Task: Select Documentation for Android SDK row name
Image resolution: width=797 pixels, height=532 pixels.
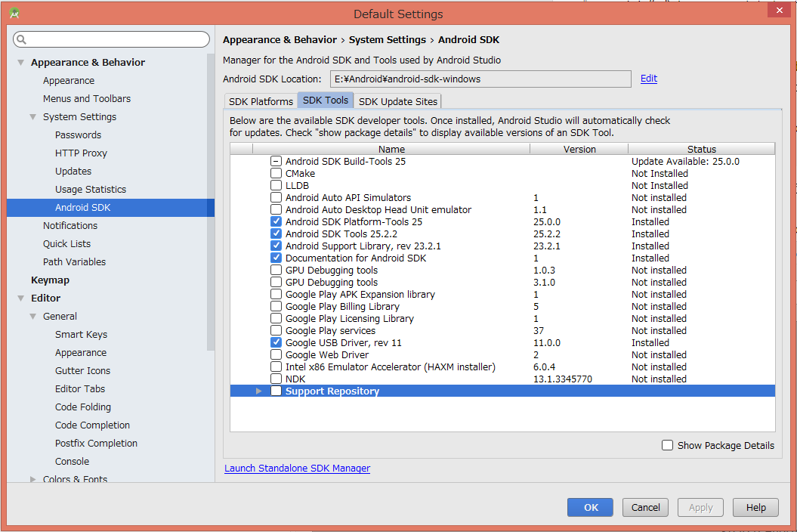Action: (356, 258)
